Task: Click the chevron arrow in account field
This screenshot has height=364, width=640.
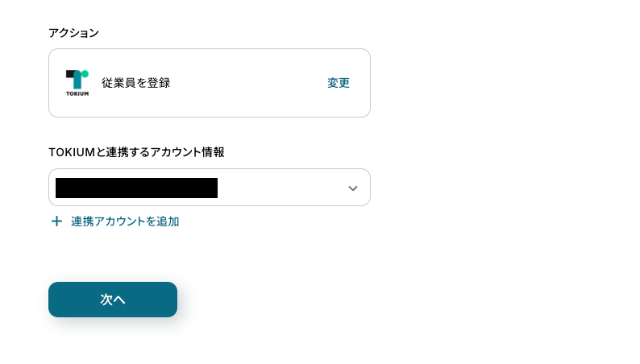Action: pyautogui.click(x=352, y=188)
